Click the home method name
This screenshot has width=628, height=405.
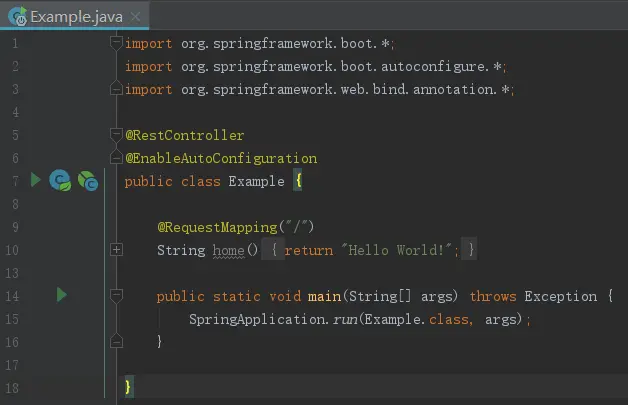point(228,250)
